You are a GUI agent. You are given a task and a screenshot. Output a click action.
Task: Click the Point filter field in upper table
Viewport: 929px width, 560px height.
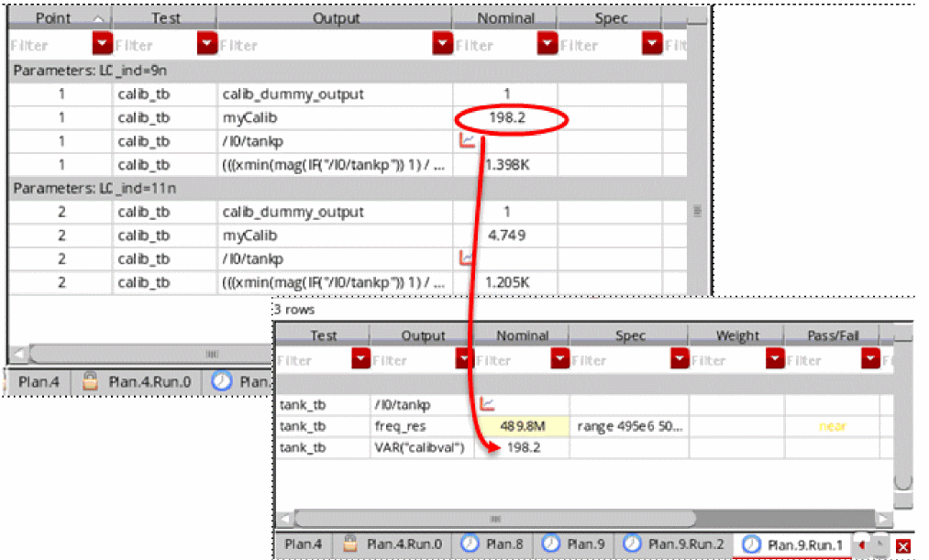point(50,45)
